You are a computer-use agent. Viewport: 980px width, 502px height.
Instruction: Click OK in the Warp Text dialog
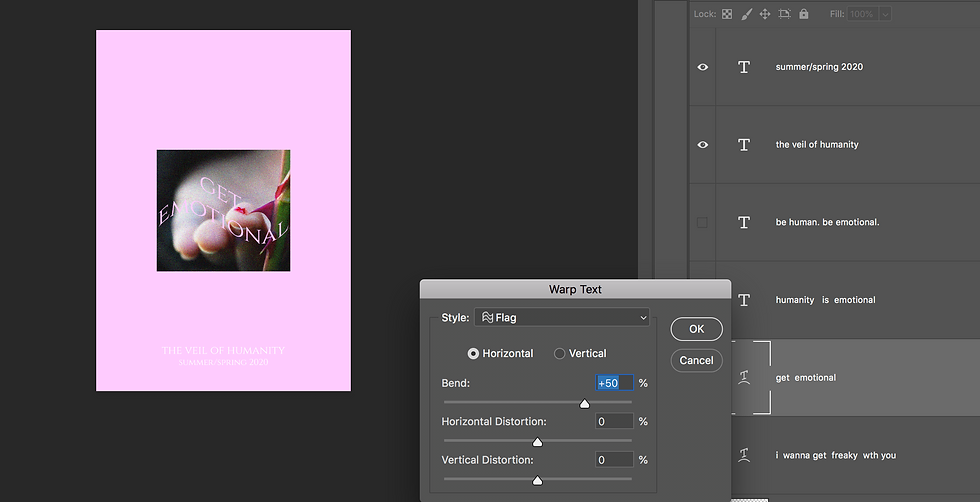pos(696,329)
